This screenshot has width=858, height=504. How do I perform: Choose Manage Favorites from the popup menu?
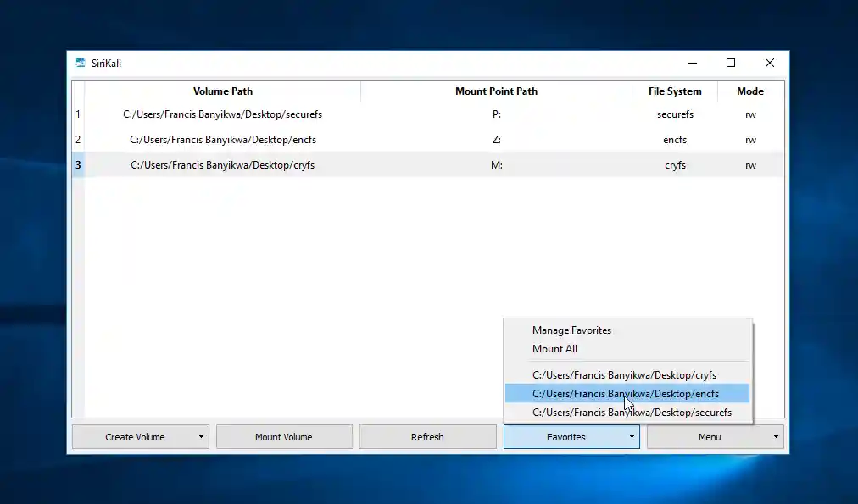pyautogui.click(x=571, y=330)
